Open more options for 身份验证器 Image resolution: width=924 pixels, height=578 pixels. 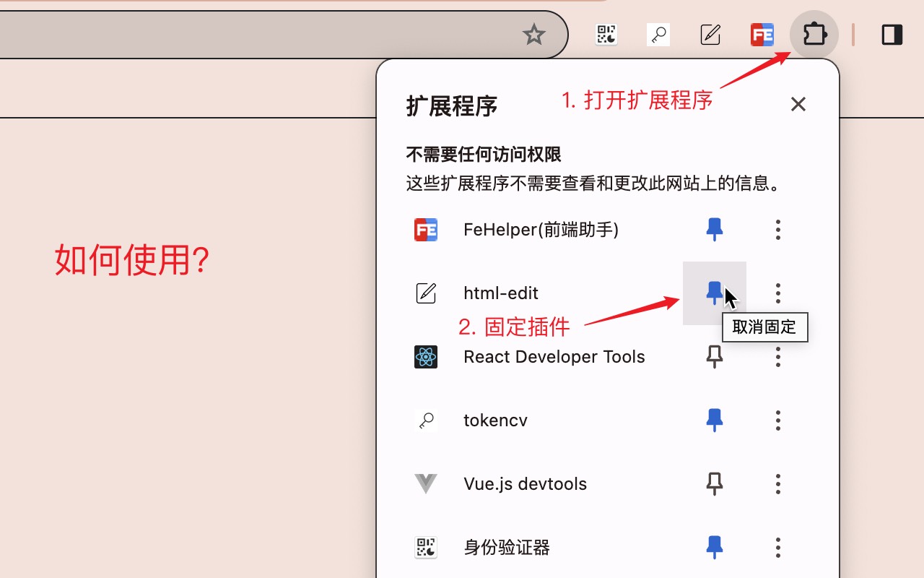click(x=778, y=548)
